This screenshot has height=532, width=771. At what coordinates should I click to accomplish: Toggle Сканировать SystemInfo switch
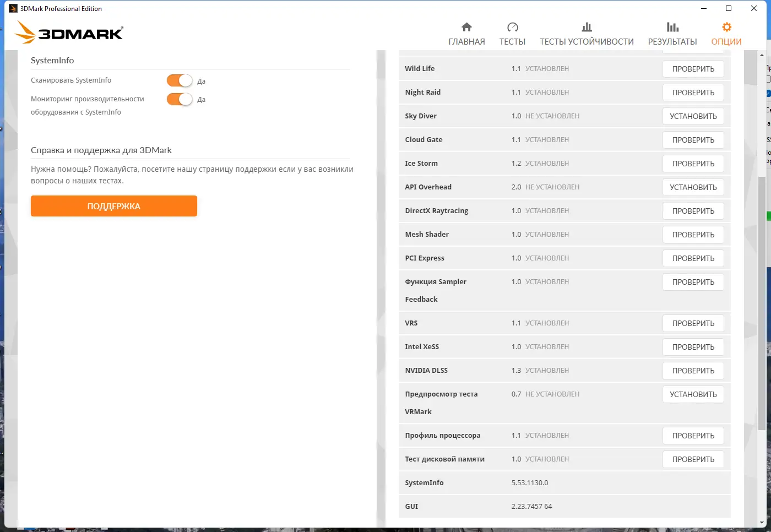(180, 80)
